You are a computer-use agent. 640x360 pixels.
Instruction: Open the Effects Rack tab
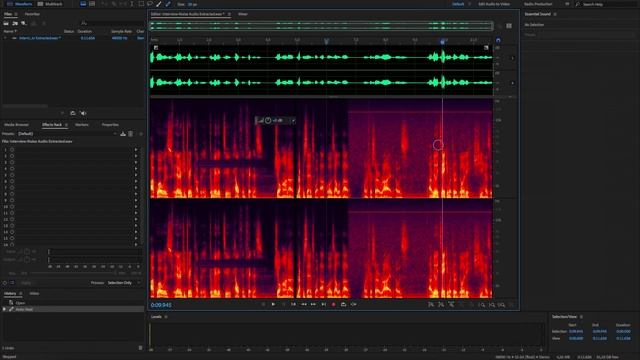click(52, 124)
